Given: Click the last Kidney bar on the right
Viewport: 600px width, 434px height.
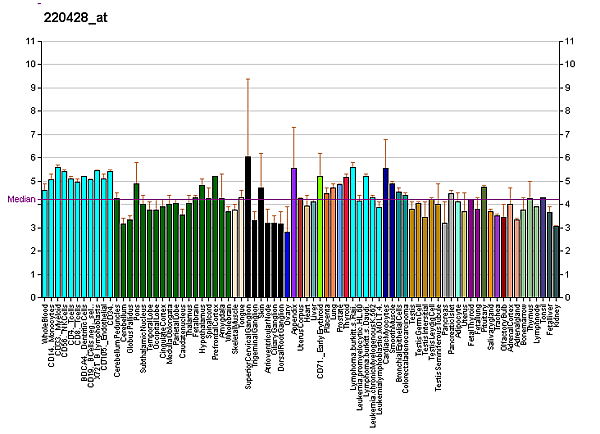Looking at the screenshot, I should click(556, 262).
